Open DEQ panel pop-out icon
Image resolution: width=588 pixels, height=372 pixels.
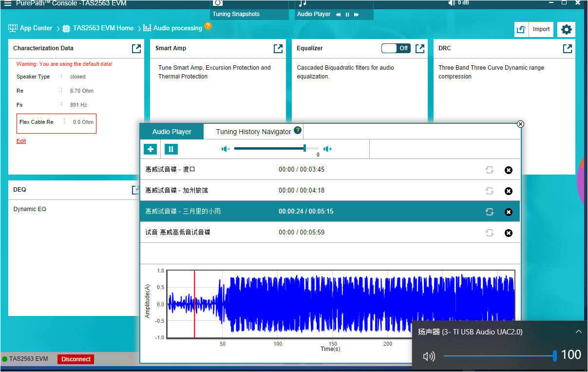tap(136, 190)
